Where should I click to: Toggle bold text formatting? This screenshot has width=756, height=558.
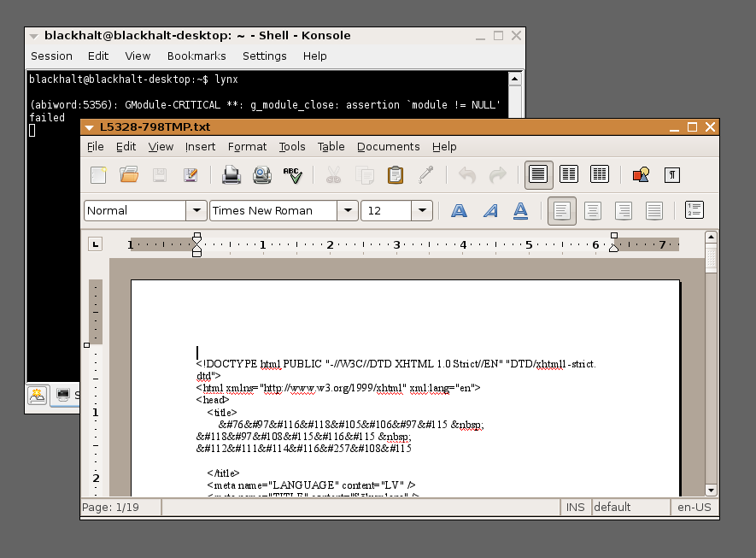[460, 211]
